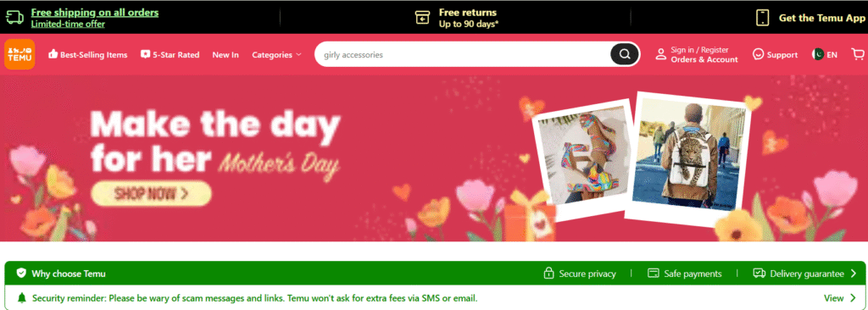Expand the Categories dropdown menu
The image size is (868, 310).
(277, 55)
